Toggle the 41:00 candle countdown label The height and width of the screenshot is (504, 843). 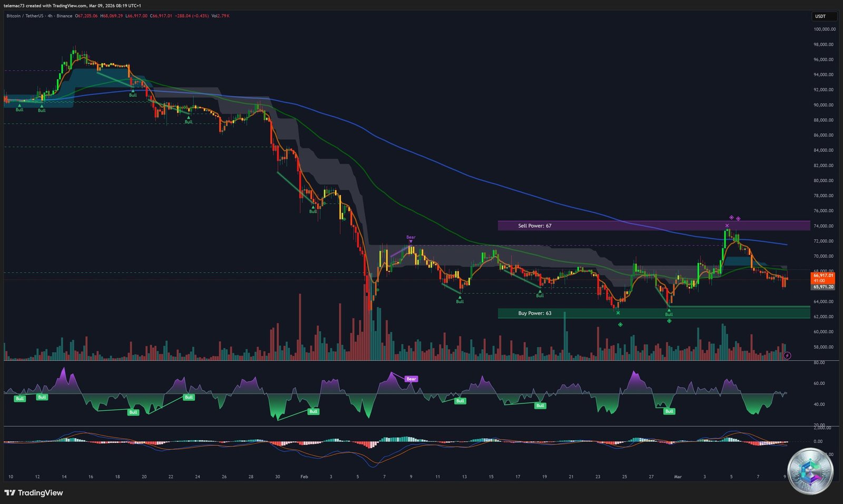click(x=820, y=281)
